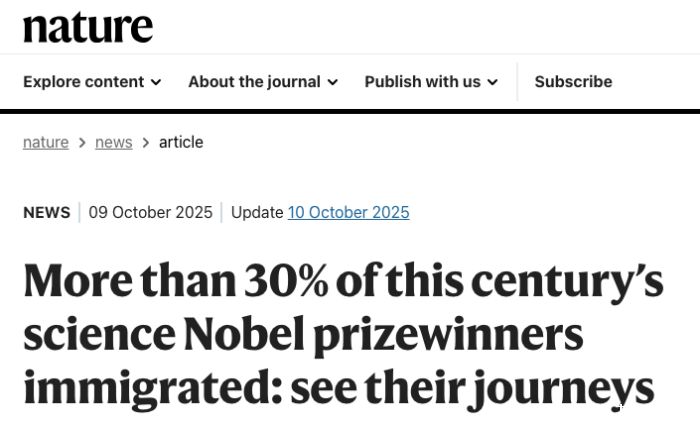Click the arrow between nature and news breadcrumbs
This screenshot has height=425, width=700.
pyautogui.click(x=82, y=143)
